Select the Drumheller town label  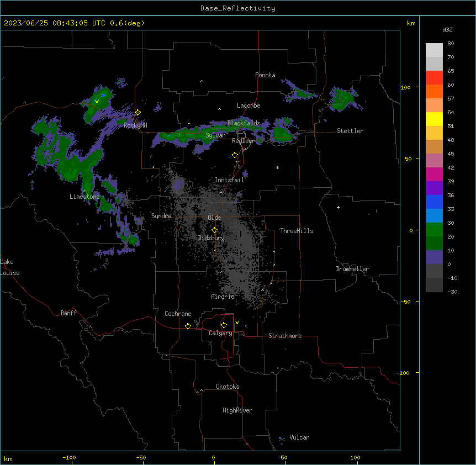pyautogui.click(x=352, y=269)
